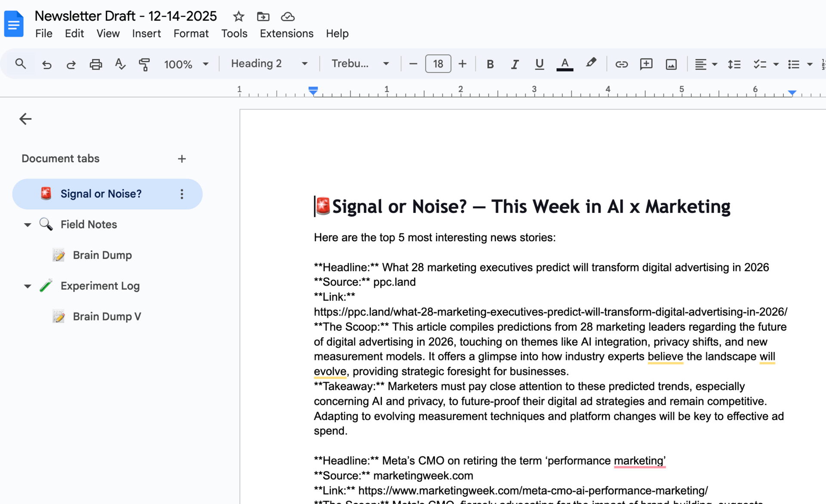826x504 pixels.
Task: Select the paint format tool
Action: [145, 64]
